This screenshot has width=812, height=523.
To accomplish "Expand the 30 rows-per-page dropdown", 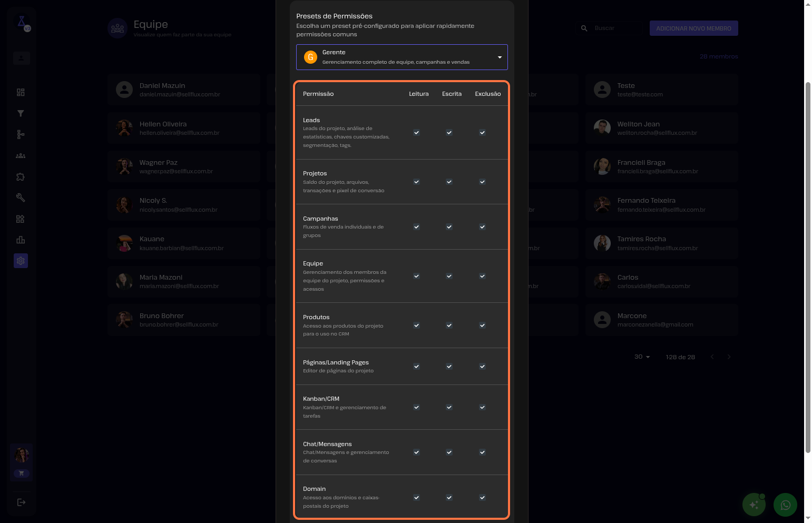I will point(642,357).
